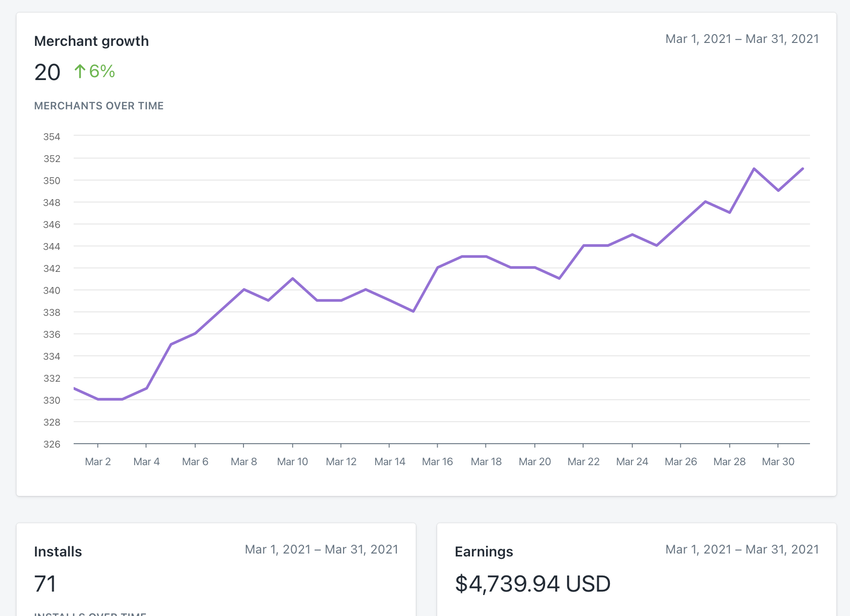Select the Mar 30 peak data point

click(754, 169)
